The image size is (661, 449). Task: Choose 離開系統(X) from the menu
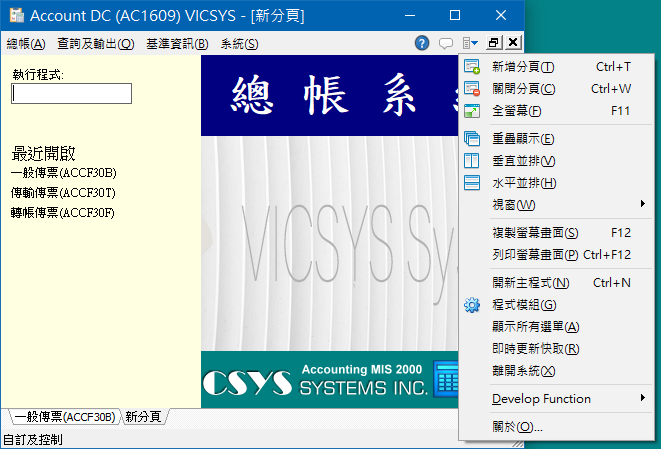click(556, 371)
